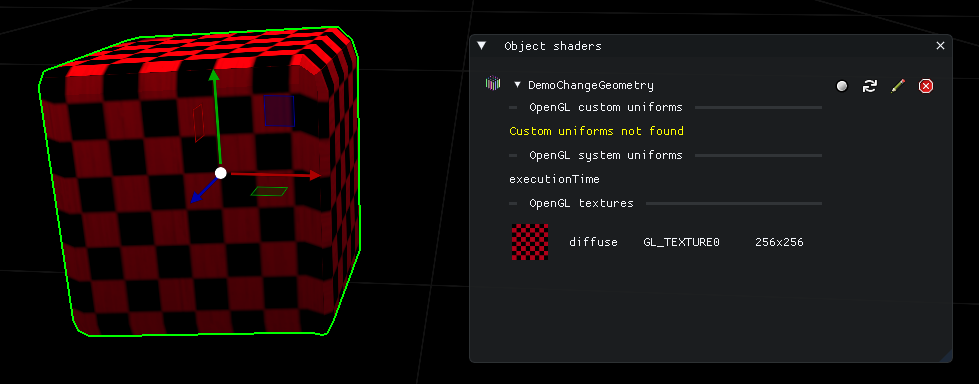Collapse the Object shaders panel triangle

[x=481, y=46]
